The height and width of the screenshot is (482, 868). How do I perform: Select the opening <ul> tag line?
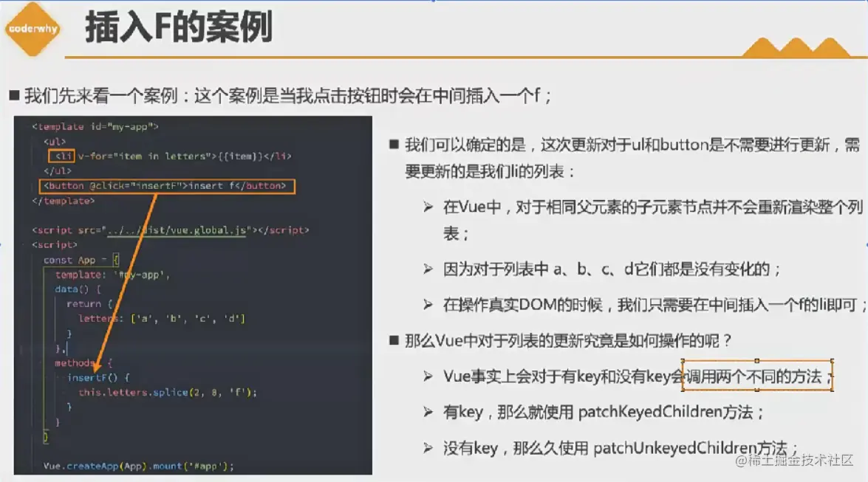[x=55, y=142]
